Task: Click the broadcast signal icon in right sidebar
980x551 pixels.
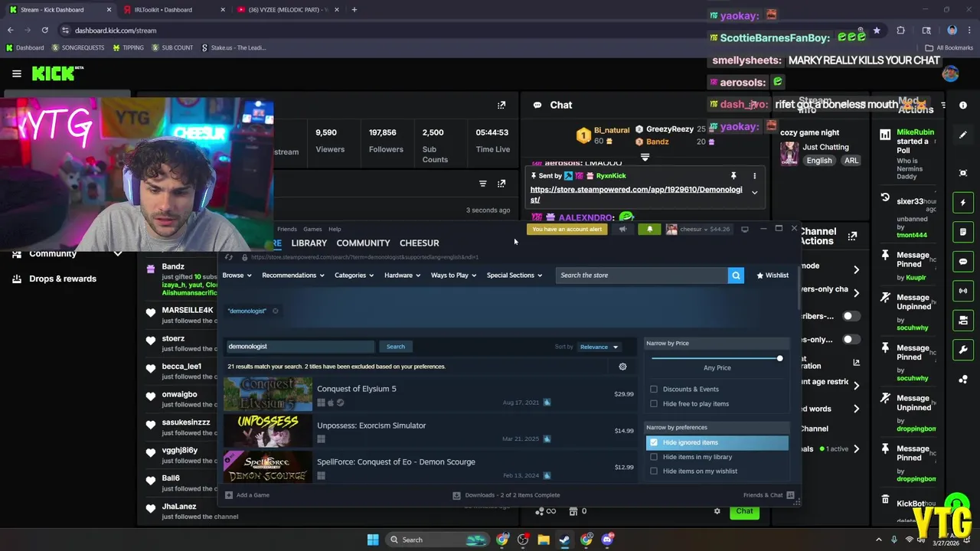Action: click(x=963, y=291)
